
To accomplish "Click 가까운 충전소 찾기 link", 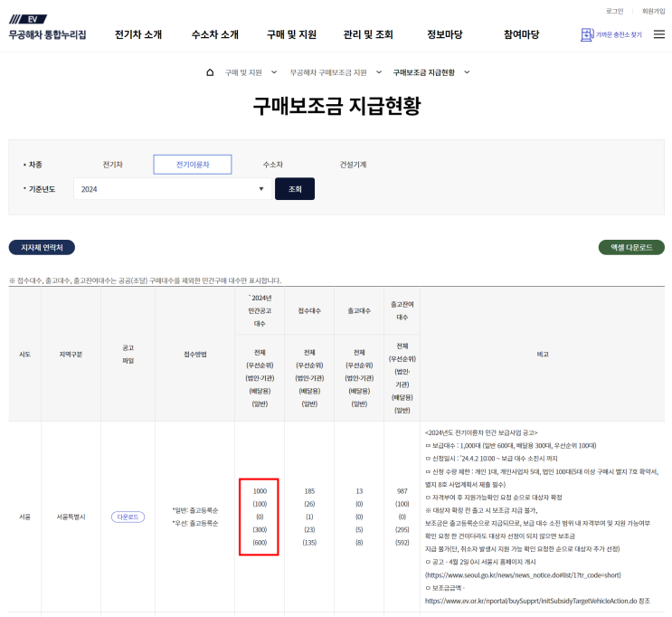I will point(619,34).
